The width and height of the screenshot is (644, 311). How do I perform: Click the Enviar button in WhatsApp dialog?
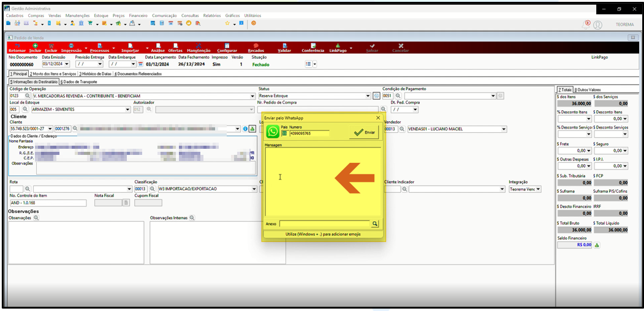[365, 132]
